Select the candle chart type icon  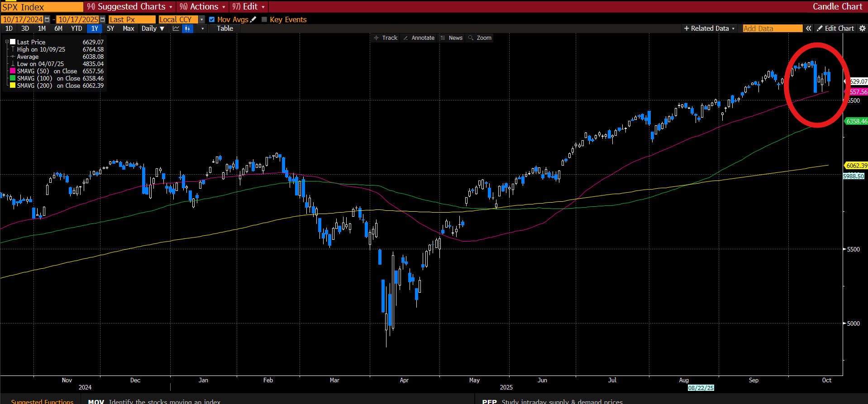coord(187,29)
